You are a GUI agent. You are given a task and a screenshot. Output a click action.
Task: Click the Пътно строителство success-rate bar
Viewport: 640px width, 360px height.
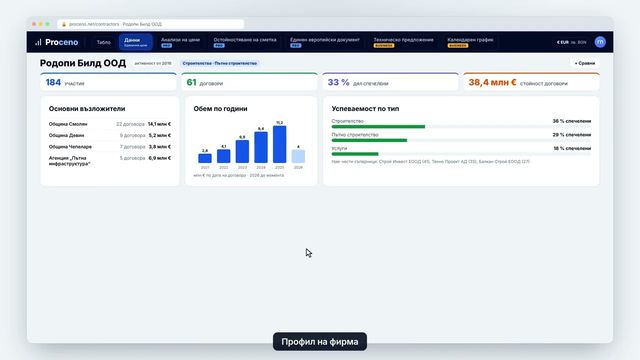click(x=461, y=140)
